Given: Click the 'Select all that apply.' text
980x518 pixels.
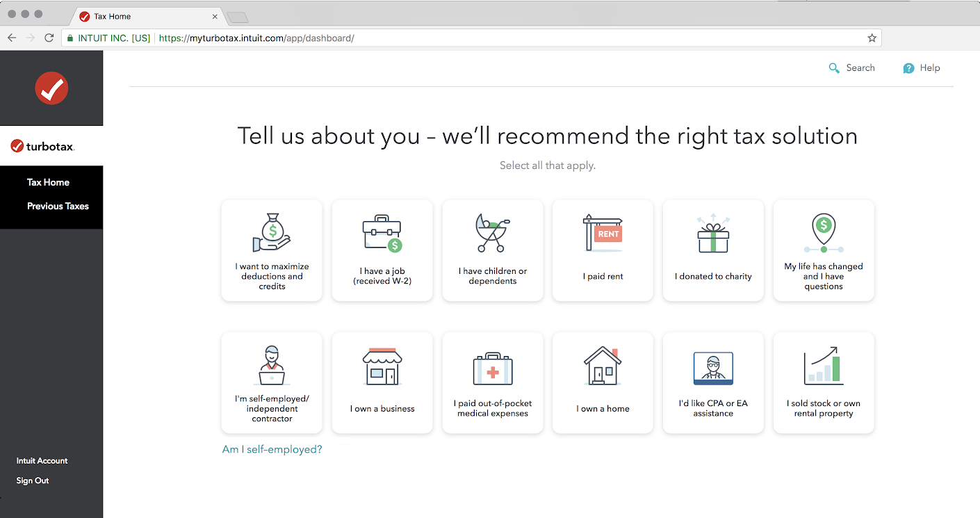Looking at the screenshot, I should click(548, 165).
